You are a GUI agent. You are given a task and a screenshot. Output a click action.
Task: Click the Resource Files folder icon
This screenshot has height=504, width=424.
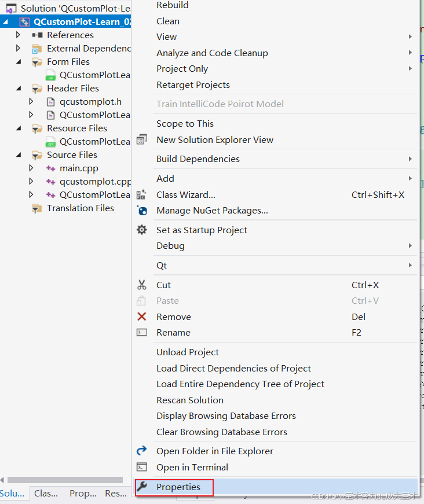[x=37, y=128]
